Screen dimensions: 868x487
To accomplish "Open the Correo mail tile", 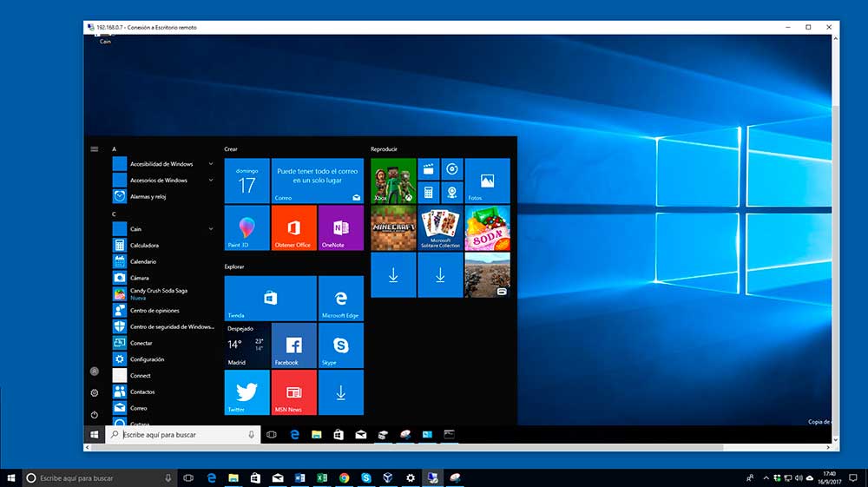I will point(317,181).
